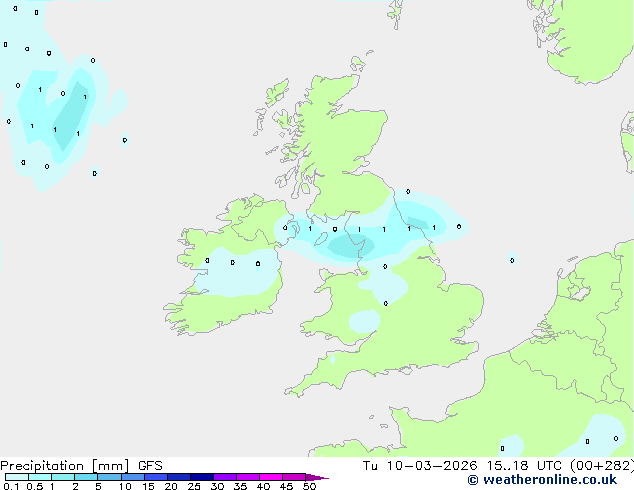Click the above-50 mm legend arrow tip
Viewport: 634px width, 490px height.
click(x=317, y=477)
